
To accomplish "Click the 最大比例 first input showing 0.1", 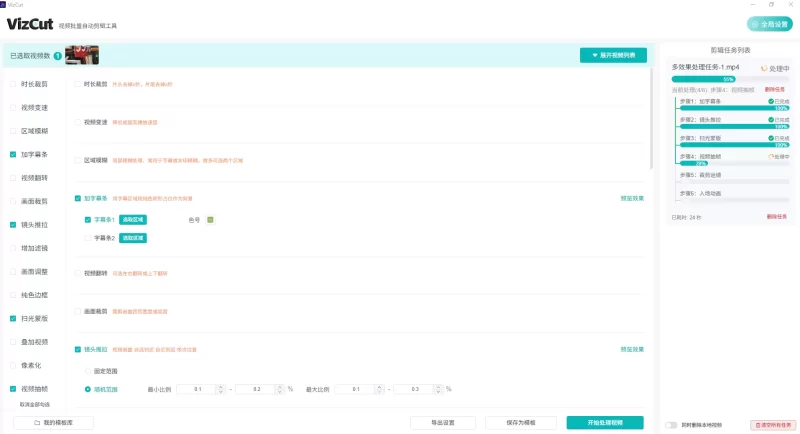I will (355, 389).
